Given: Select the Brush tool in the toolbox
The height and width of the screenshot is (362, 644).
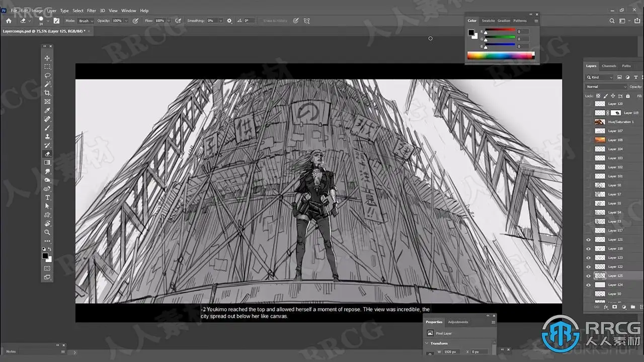Looking at the screenshot, I should (x=47, y=128).
